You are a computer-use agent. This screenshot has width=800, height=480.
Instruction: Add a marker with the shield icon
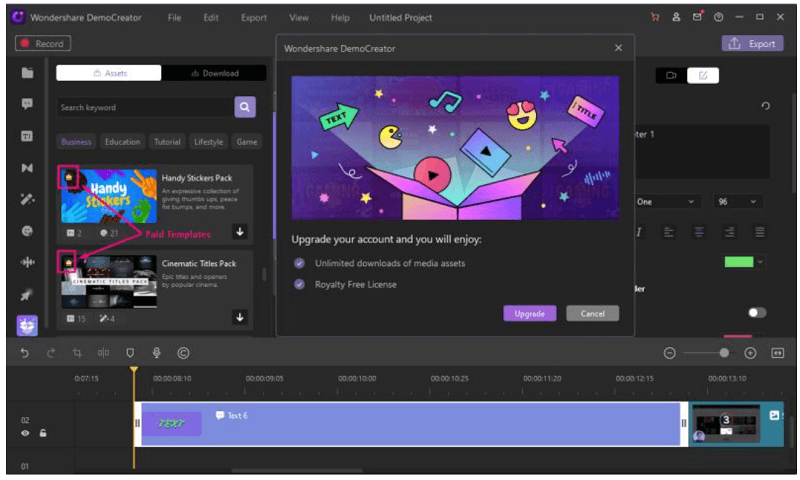pos(130,353)
